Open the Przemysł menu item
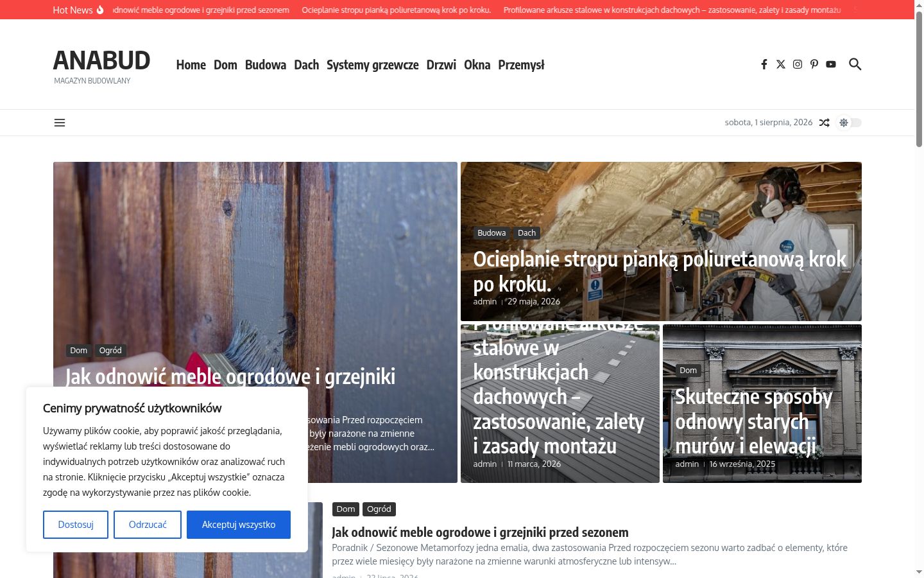924x578 pixels. [x=521, y=65]
